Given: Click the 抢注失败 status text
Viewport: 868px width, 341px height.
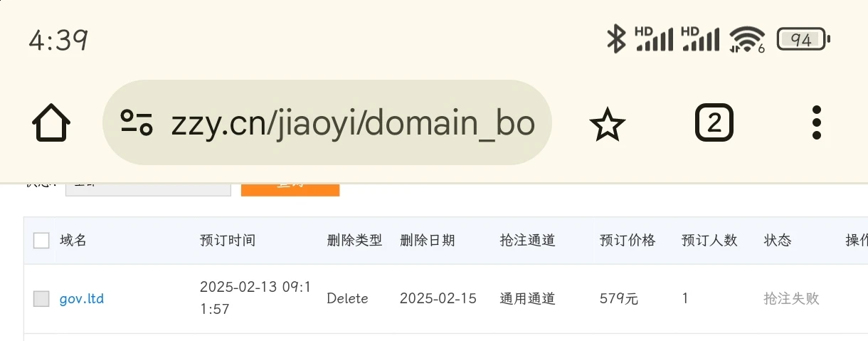Looking at the screenshot, I should point(791,299).
